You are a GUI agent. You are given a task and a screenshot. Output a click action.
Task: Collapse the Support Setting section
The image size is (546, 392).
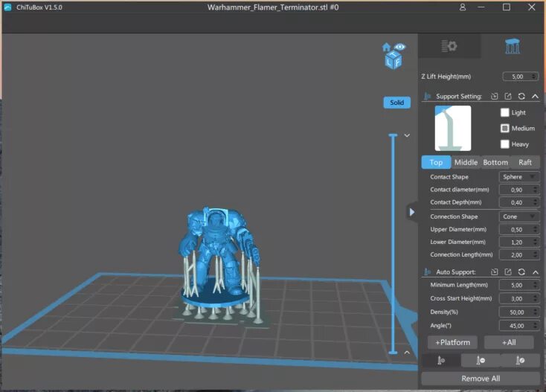pyautogui.click(x=535, y=97)
